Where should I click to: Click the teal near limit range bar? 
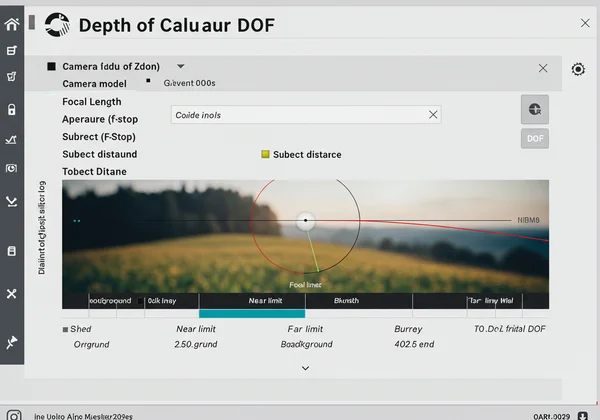coord(251,313)
